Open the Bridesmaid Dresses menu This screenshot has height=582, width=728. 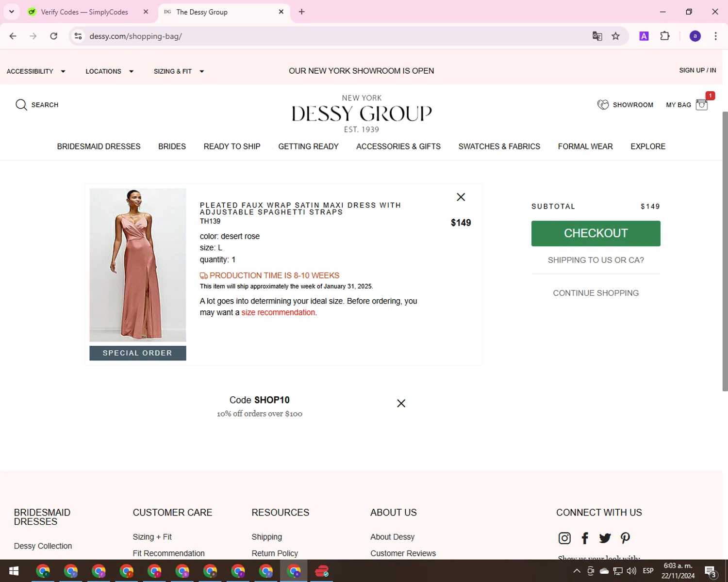coord(99,146)
